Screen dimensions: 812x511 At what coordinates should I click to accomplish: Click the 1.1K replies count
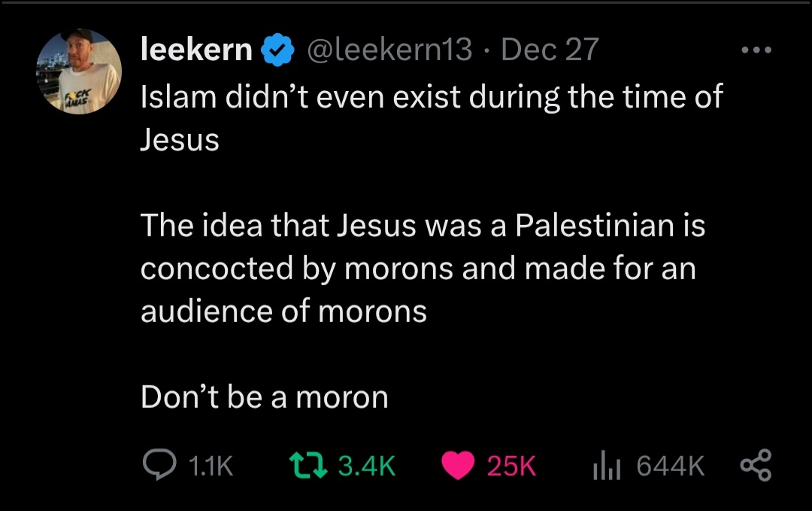click(x=211, y=465)
